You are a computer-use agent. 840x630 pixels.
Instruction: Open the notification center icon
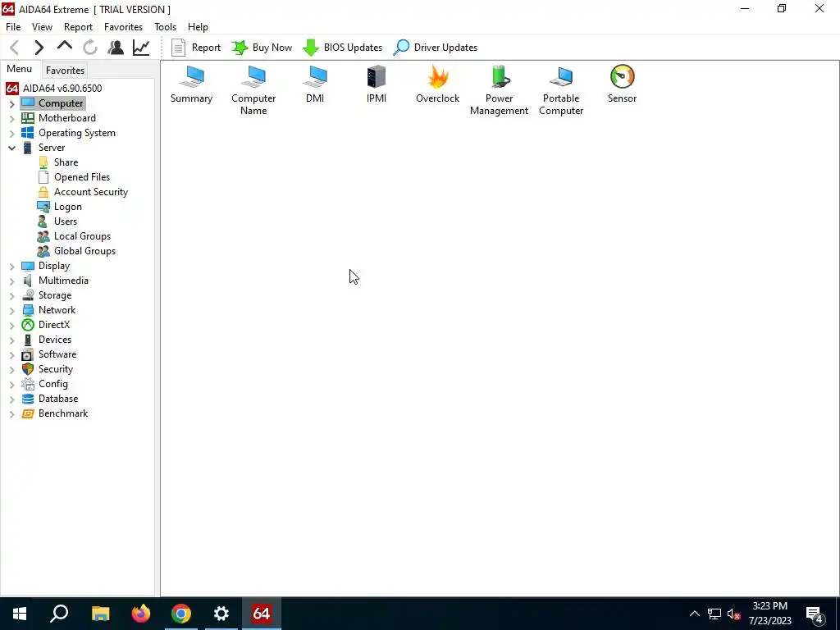pyautogui.click(x=815, y=614)
